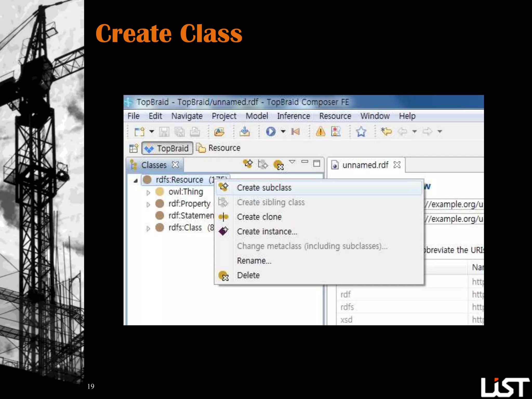Image resolution: width=532 pixels, height=399 pixels.
Task: Click the blue star toolbar icon
Action: click(361, 132)
